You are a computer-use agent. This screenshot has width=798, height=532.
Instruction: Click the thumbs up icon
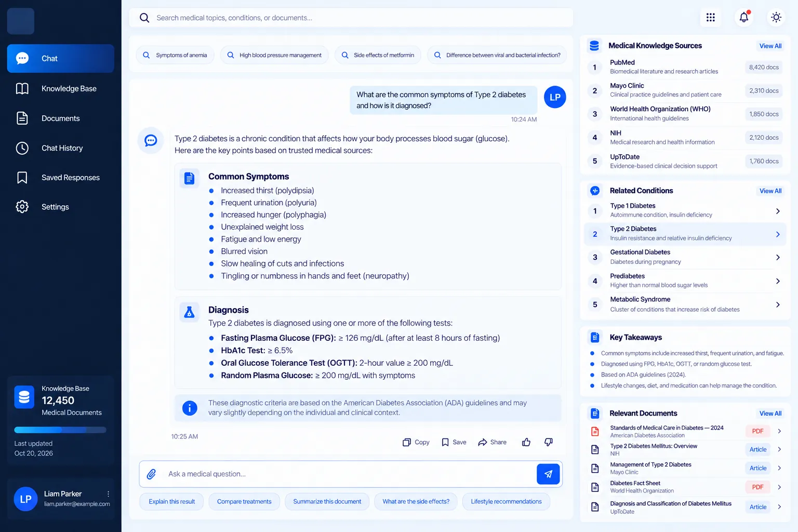pyautogui.click(x=526, y=442)
